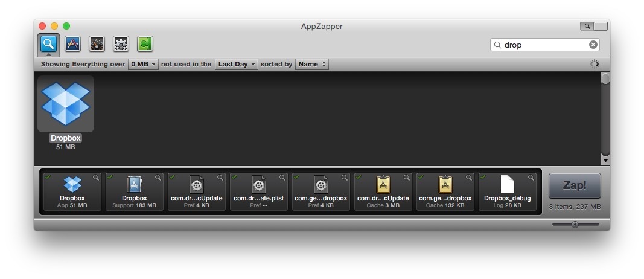Click the magnifier icon inside the search field
The width and height of the screenshot is (644, 279).
coord(497,45)
